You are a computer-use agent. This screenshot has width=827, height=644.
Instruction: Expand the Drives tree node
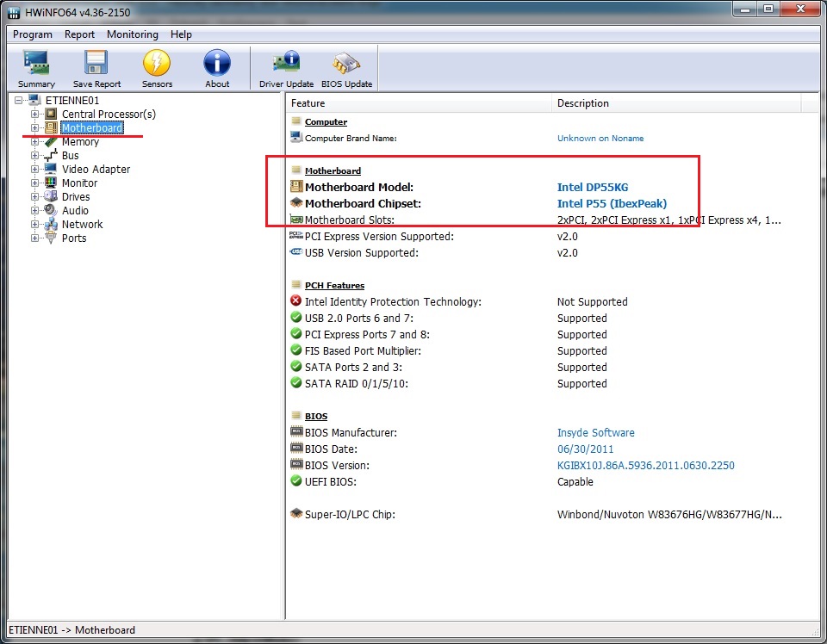(34, 196)
